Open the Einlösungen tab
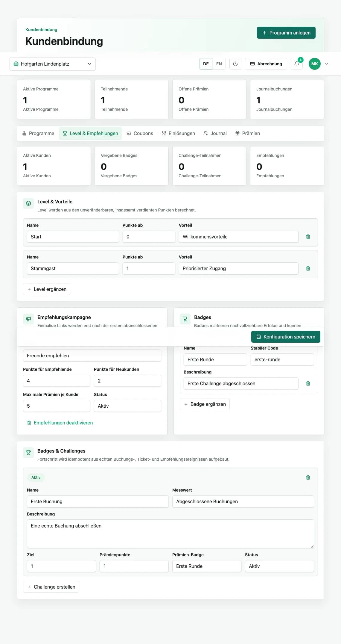341x644 pixels. coord(178,133)
